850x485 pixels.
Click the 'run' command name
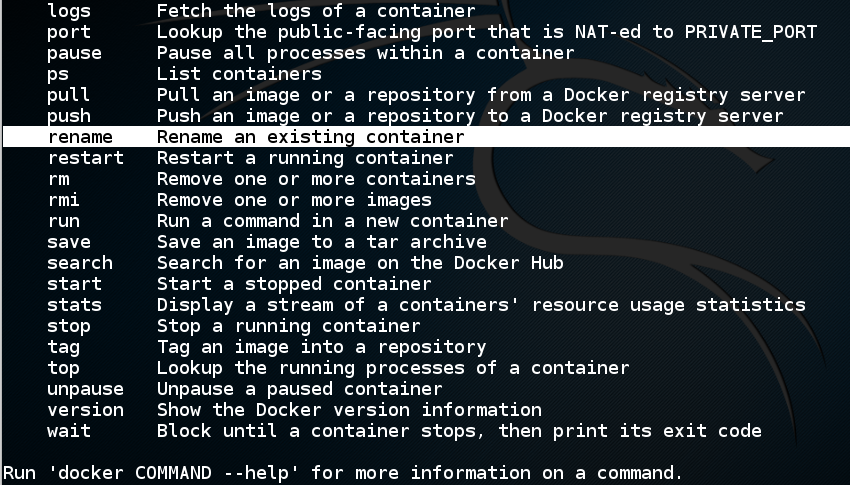tap(63, 221)
